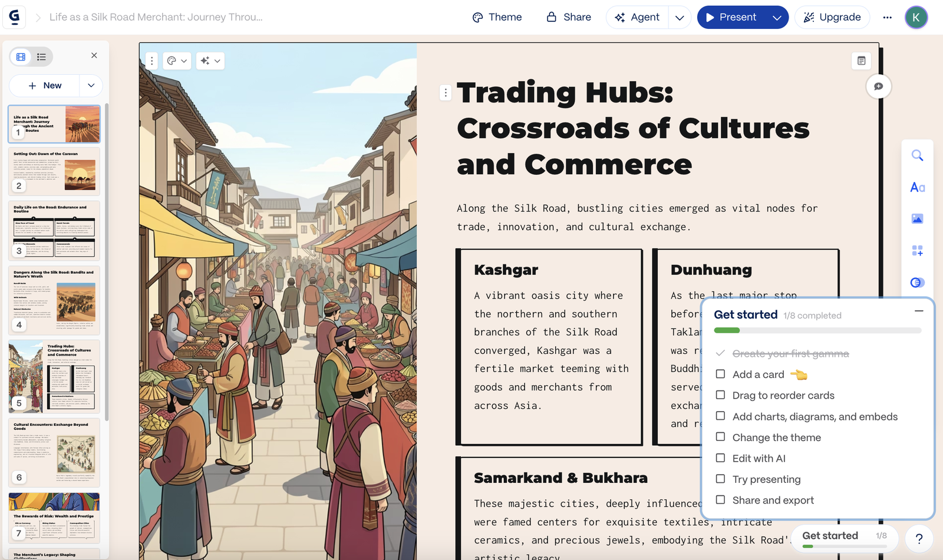Open card templates blocks icon
Screen dimensions: 943x560
pos(917,251)
